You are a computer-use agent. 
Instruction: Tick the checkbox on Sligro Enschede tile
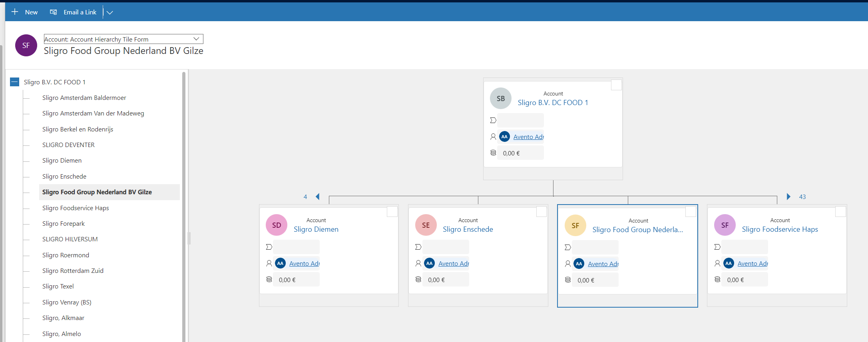541,212
